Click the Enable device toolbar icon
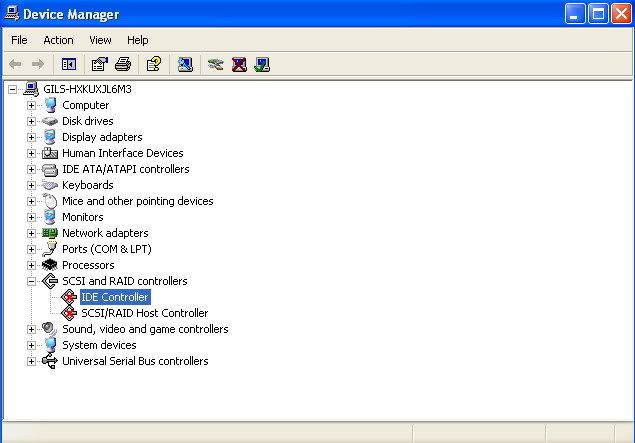 (262, 64)
